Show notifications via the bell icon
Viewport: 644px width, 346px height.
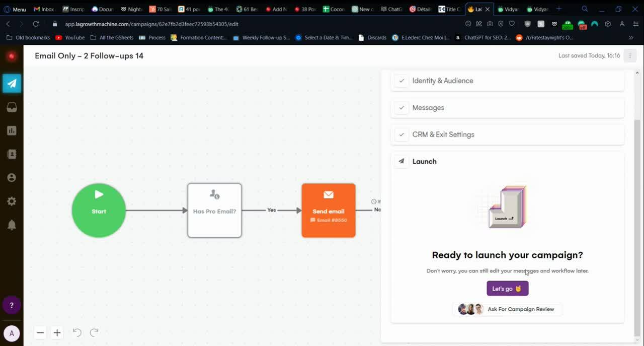coord(12,225)
